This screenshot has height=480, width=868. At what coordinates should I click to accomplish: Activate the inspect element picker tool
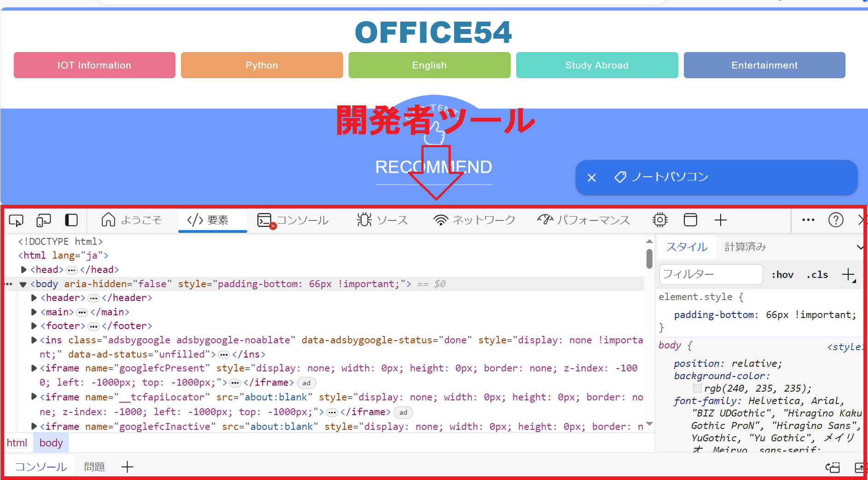coord(16,220)
